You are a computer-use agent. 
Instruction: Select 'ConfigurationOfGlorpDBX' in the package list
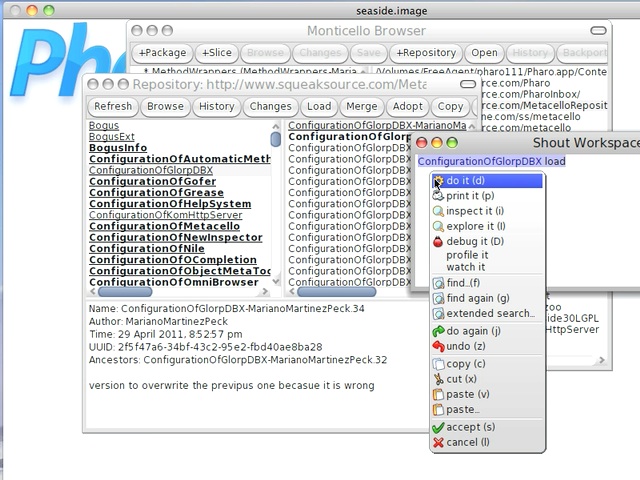point(151,170)
